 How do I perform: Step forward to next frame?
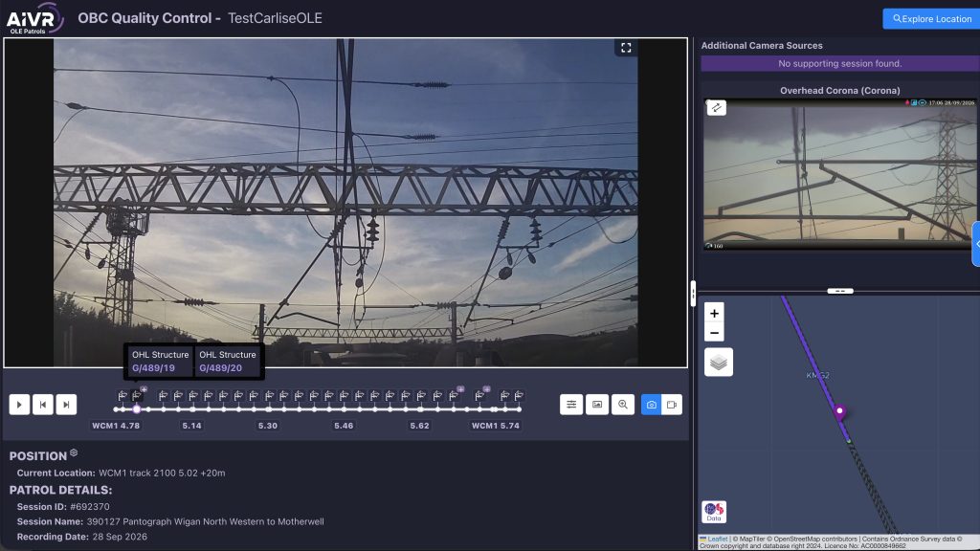(x=66, y=405)
